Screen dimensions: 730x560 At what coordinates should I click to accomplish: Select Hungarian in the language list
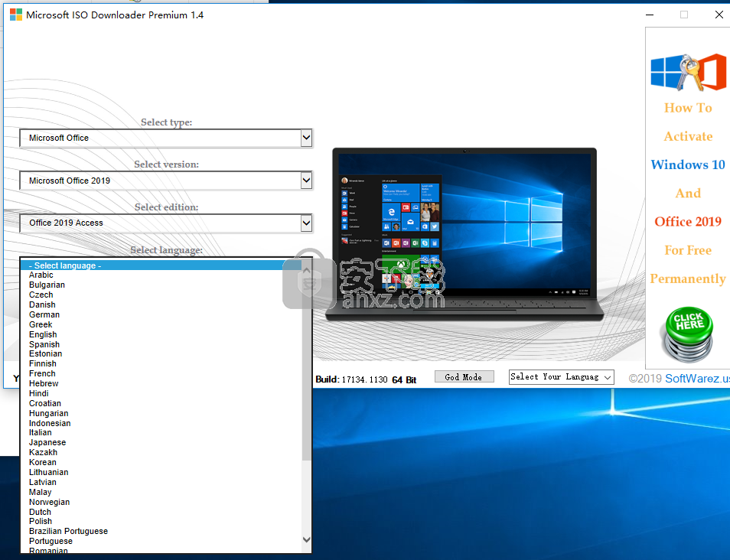[x=49, y=413]
